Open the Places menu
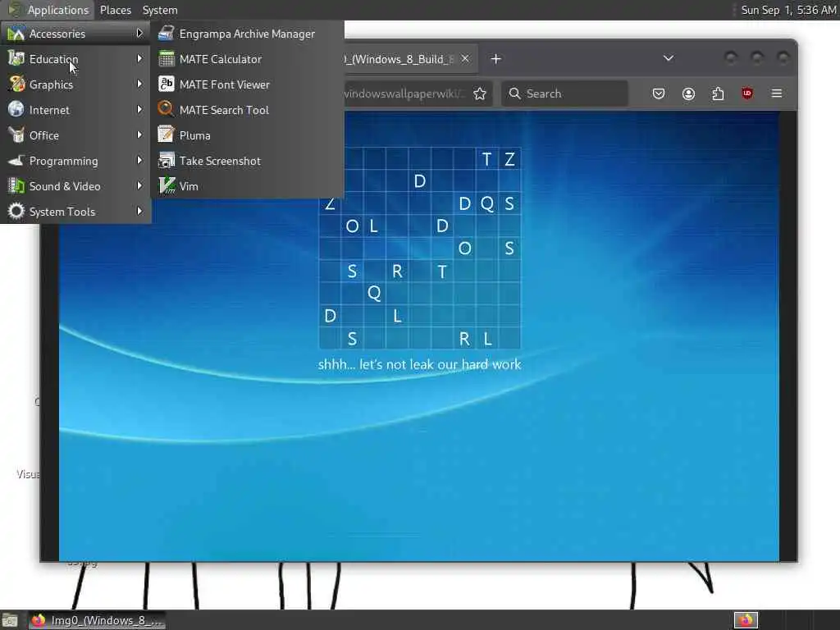Viewport: 840px width, 630px height. click(115, 10)
